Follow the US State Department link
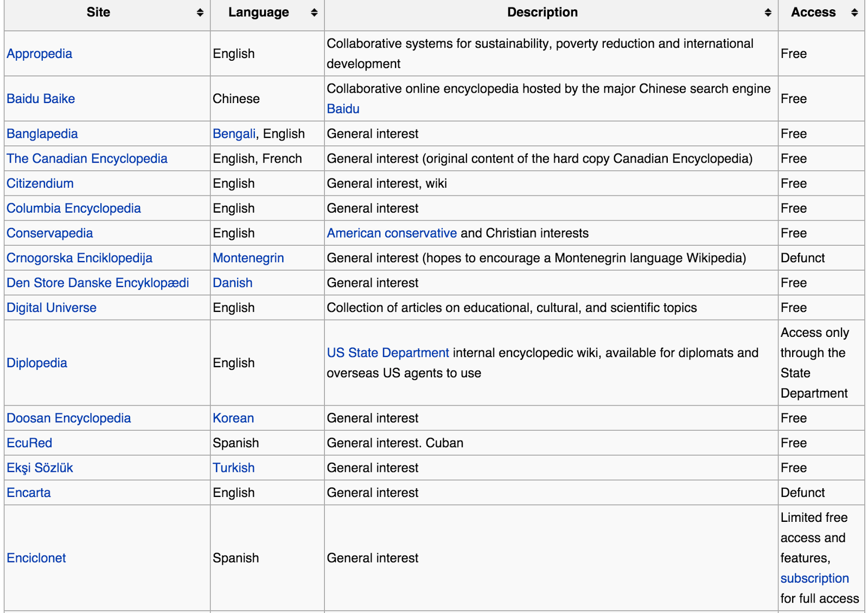 click(x=386, y=353)
